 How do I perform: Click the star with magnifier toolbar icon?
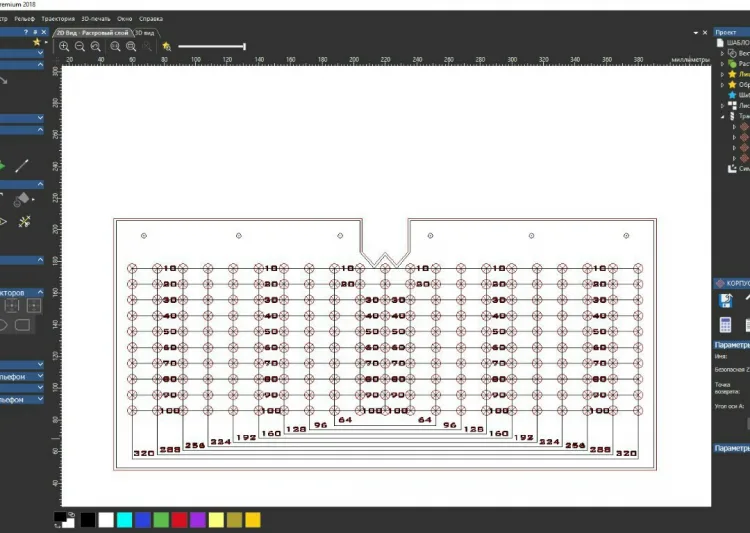(166, 46)
